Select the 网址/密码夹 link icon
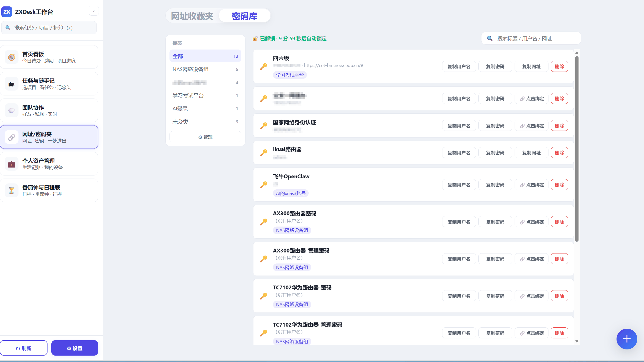 point(11,137)
